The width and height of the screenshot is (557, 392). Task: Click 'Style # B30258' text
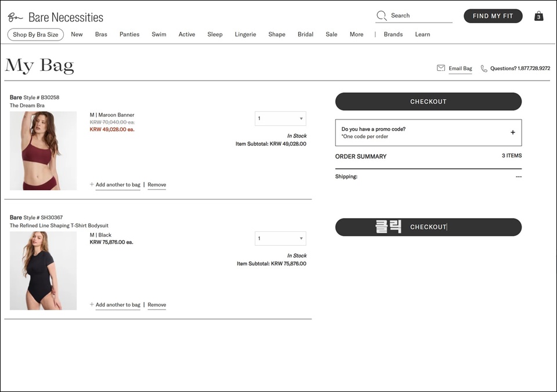[x=41, y=97]
